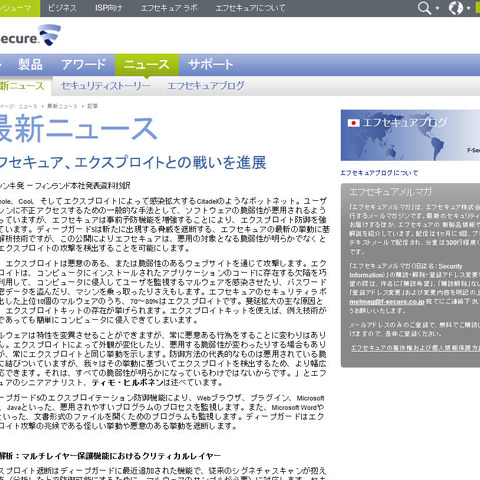Open the エフセキュアブログについて link

point(379,173)
